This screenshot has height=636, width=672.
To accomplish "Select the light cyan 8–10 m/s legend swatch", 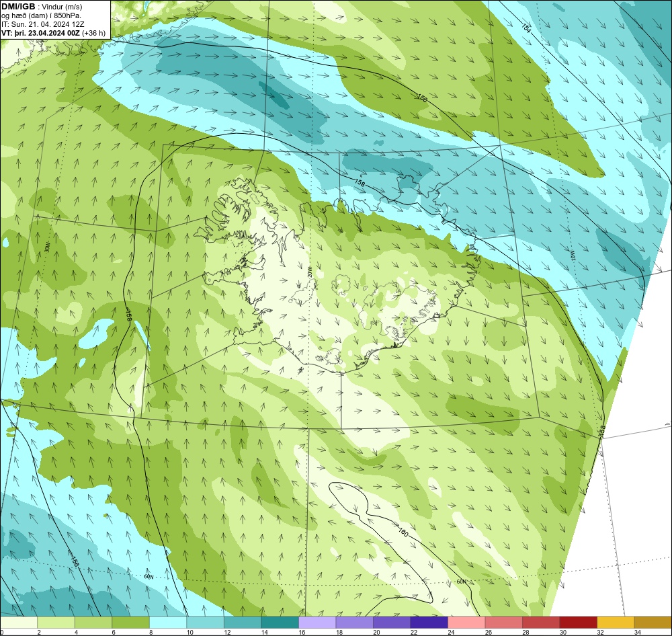I will 168,622.
